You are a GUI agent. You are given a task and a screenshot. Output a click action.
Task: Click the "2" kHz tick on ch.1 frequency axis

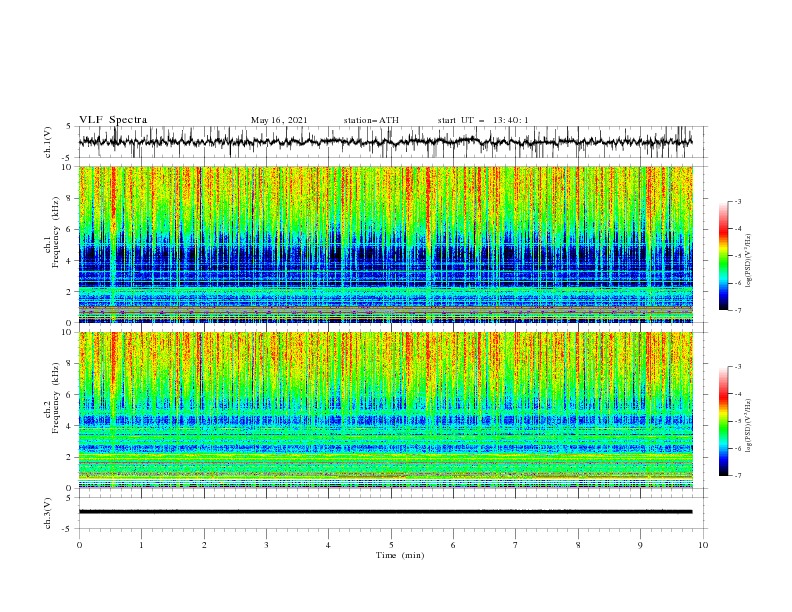coord(69,292)
